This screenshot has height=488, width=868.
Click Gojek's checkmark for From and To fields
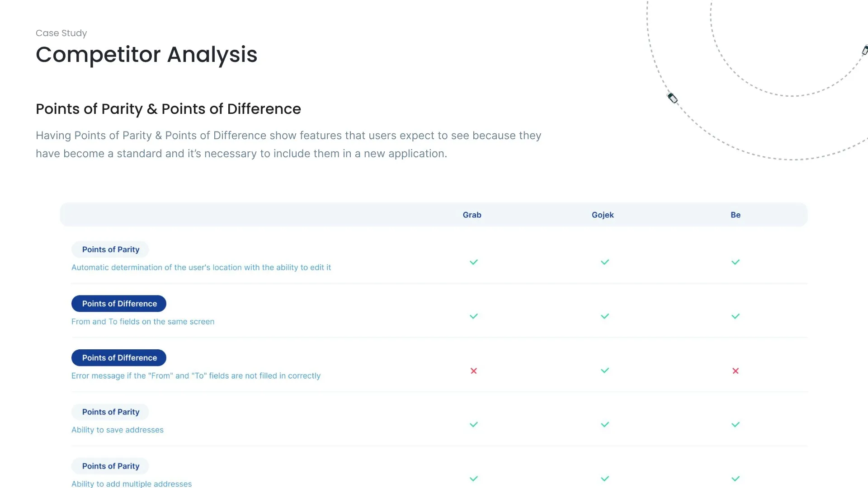pyautogui.click(x=604, y=316)
